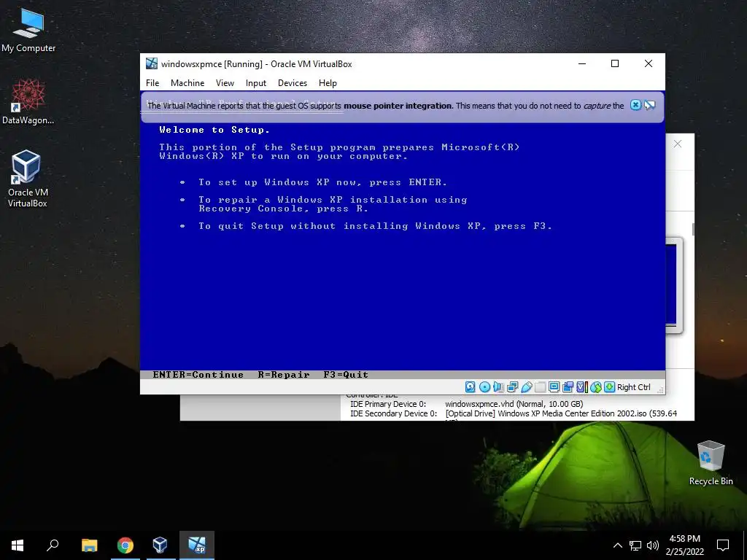Click the hard disk activity indicator
Viewport: 747px width, 560px height.
point(471,387)
